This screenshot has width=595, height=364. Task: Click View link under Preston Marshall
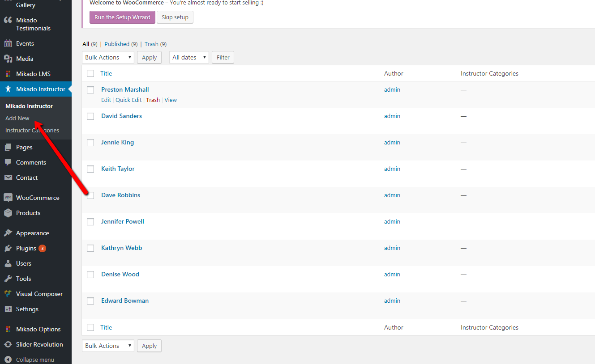tap(171, 100)
